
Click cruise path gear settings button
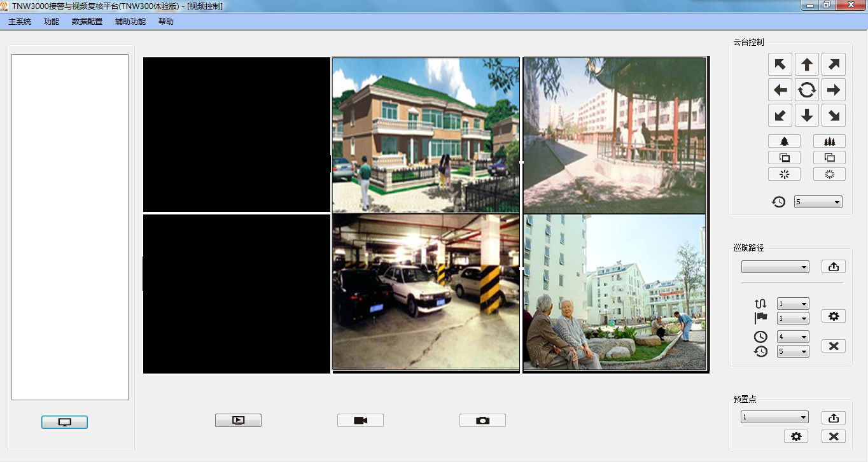point(834,316)
